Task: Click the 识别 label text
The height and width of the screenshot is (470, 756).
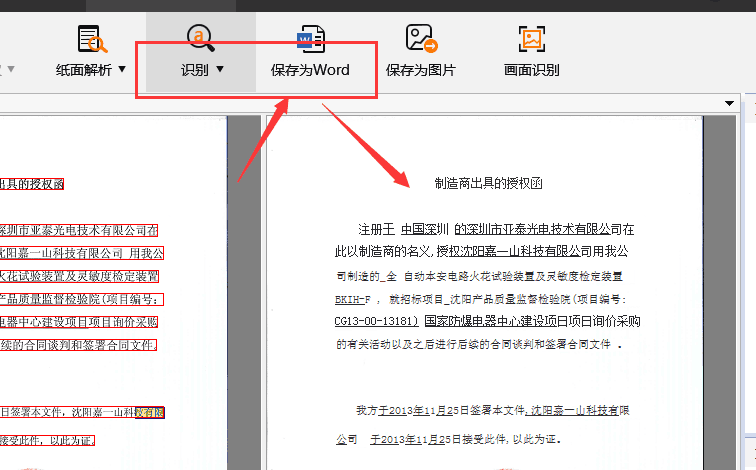Action: click(x=195, y=70)
